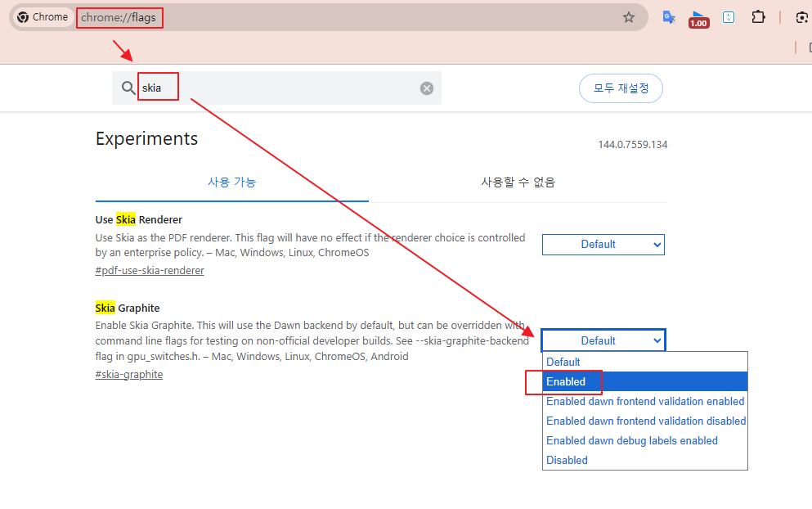Click the red 1.00 speed extension icon

[x=698, y=19]
